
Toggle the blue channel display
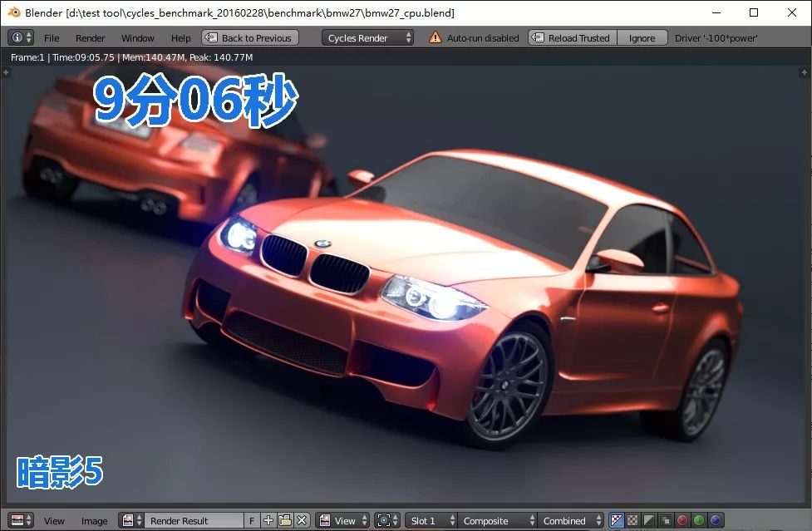(x=716, y=520)
